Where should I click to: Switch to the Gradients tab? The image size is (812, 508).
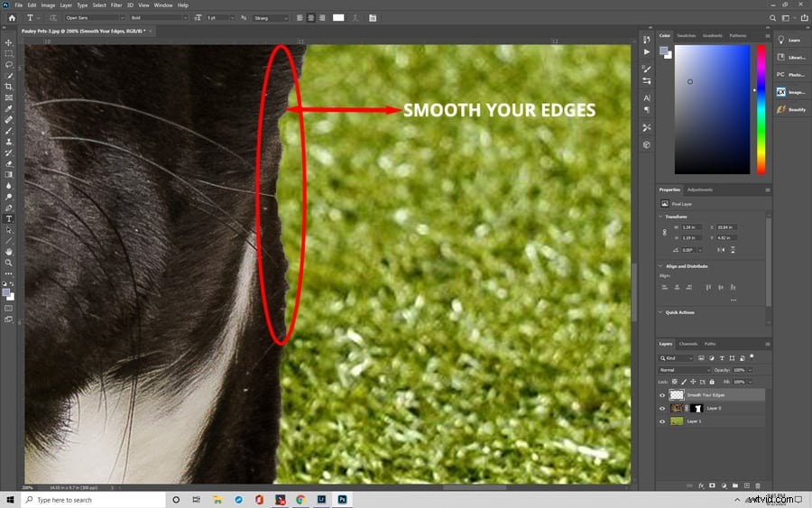(712, 35)
